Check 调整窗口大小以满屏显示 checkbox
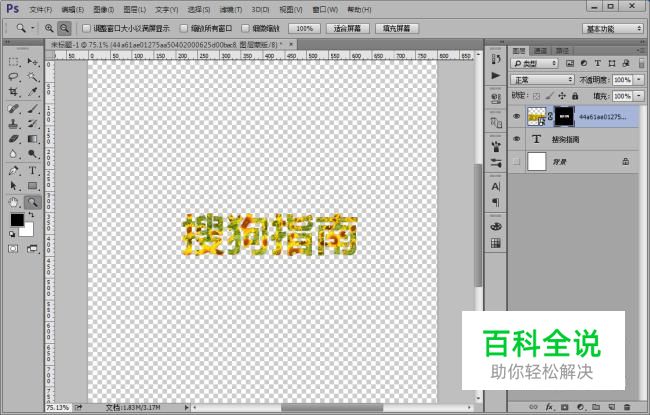 pos(86,28)
